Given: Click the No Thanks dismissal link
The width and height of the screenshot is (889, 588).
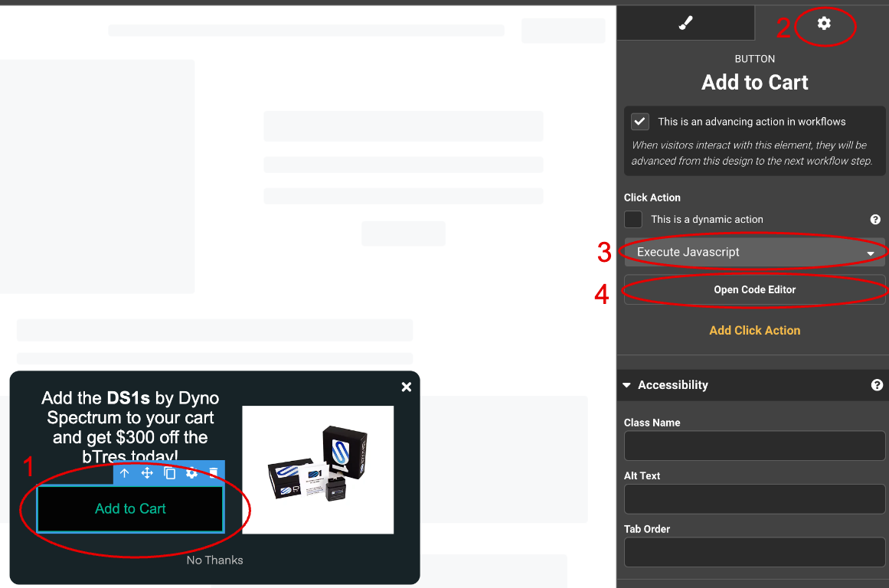Looking at the screenshot, I should [x=214, y=560].
